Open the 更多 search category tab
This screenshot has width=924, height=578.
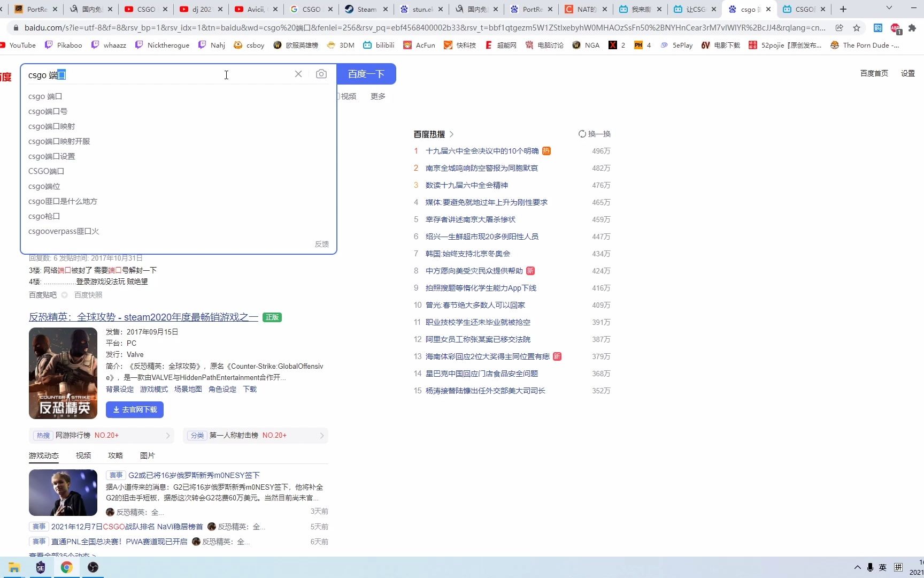(378, 96)
